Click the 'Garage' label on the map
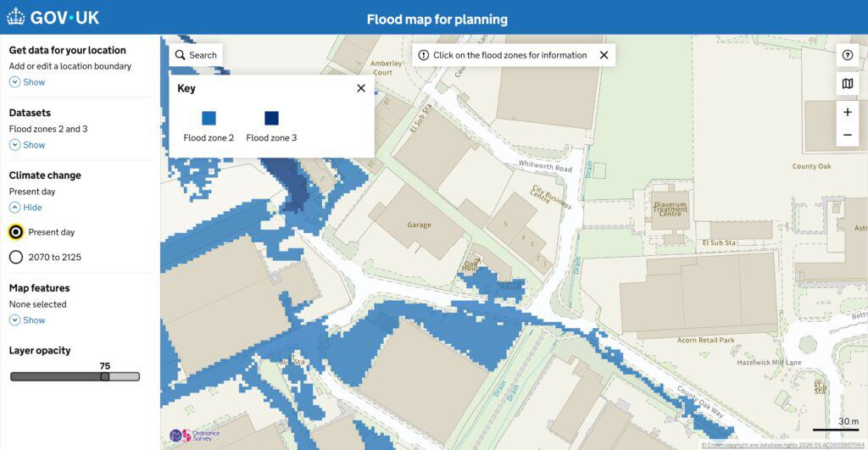 (x=419, y=225)
